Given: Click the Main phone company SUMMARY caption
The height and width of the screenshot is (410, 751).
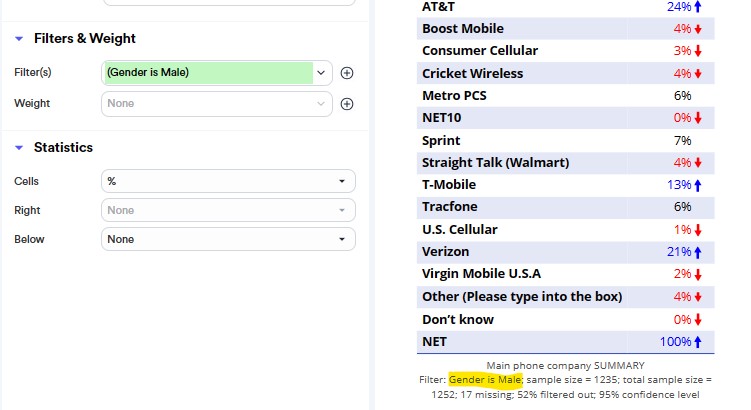Looking at the screenshot, I should coord(565,365).
